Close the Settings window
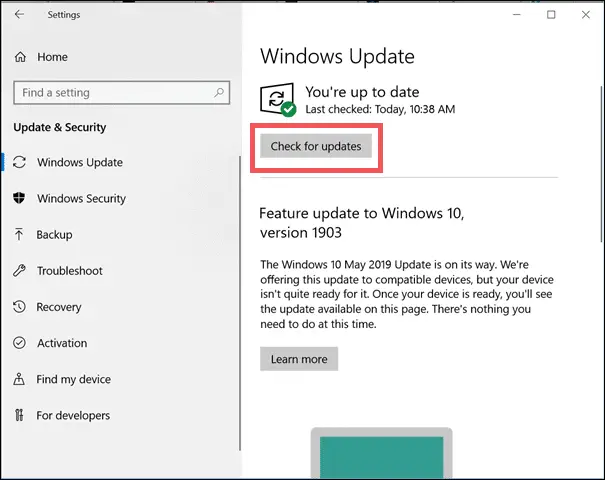 585,15
